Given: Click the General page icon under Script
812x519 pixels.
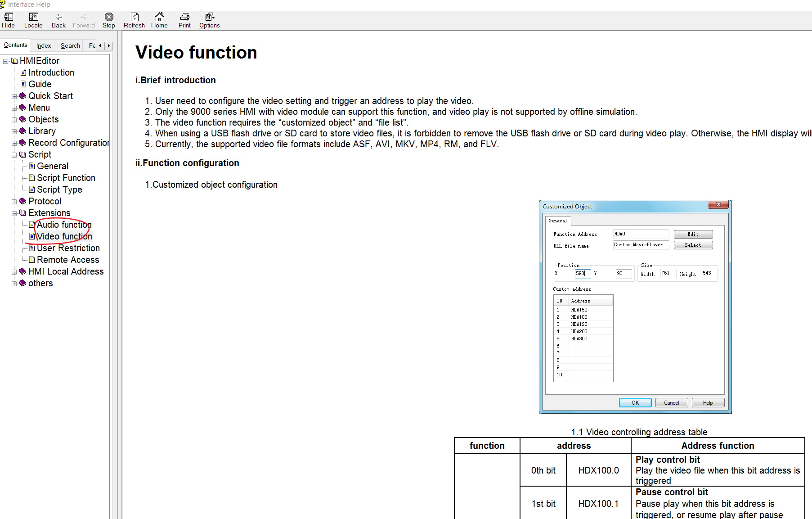Looking at the screenshot, I should (32, 166).
